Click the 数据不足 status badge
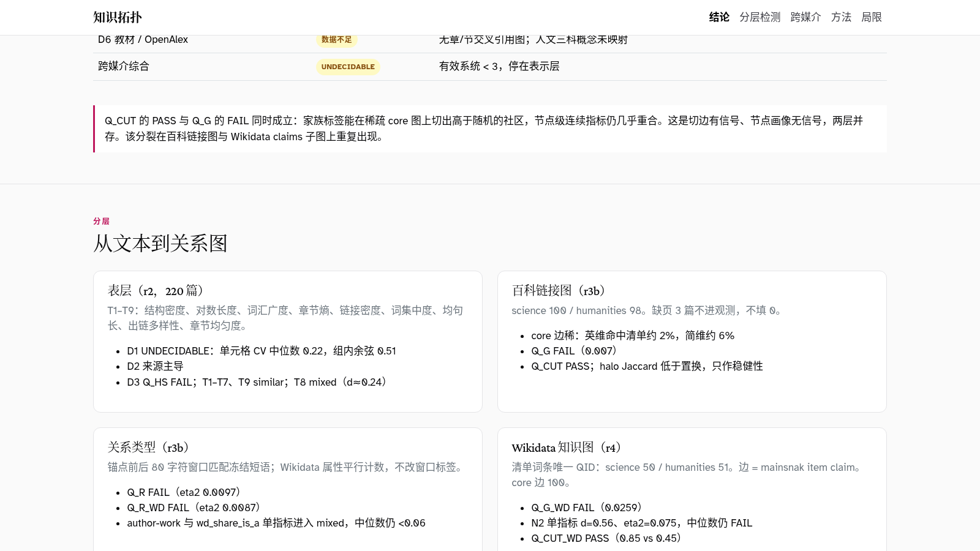Image resolution: width=980 pixels, height=551 pixels. tap(337, 40)
